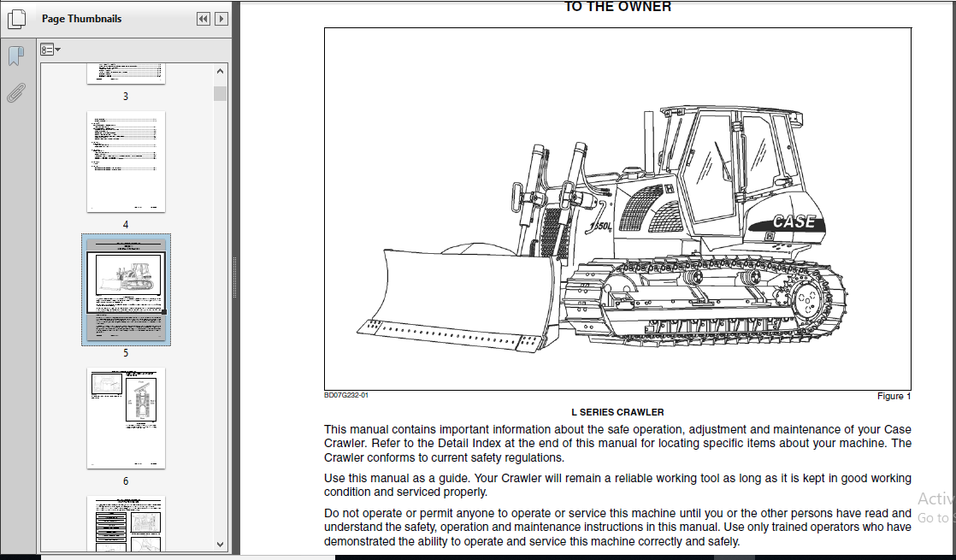Click the 'TO THE OWNER' page heading
The image size is (956, 560).
(x=617, y=7)
